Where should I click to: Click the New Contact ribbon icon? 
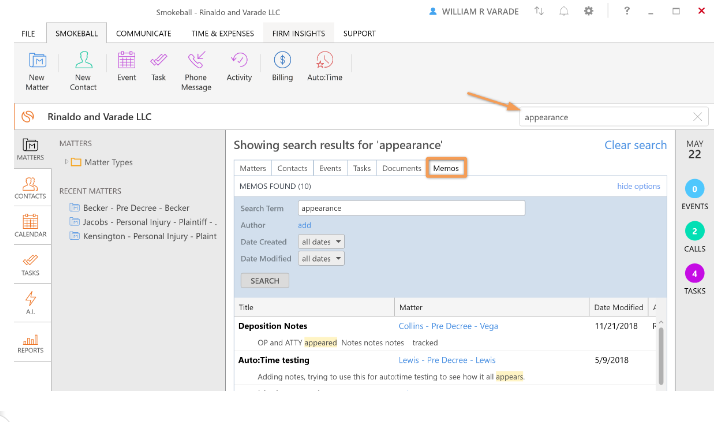(x=83, y=70)
